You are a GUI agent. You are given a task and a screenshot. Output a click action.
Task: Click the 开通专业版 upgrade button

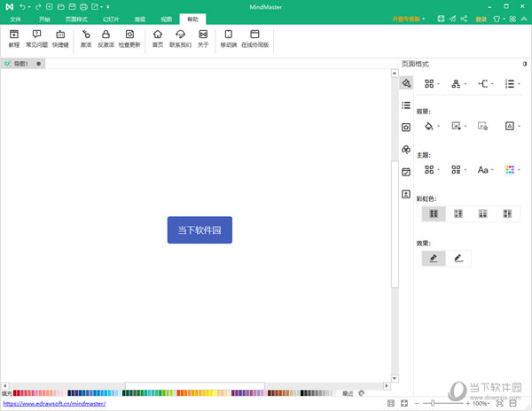tap(408, 18)
